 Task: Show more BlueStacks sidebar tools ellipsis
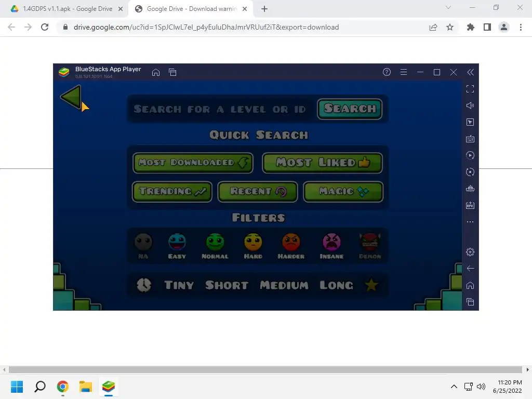point(470,222)
